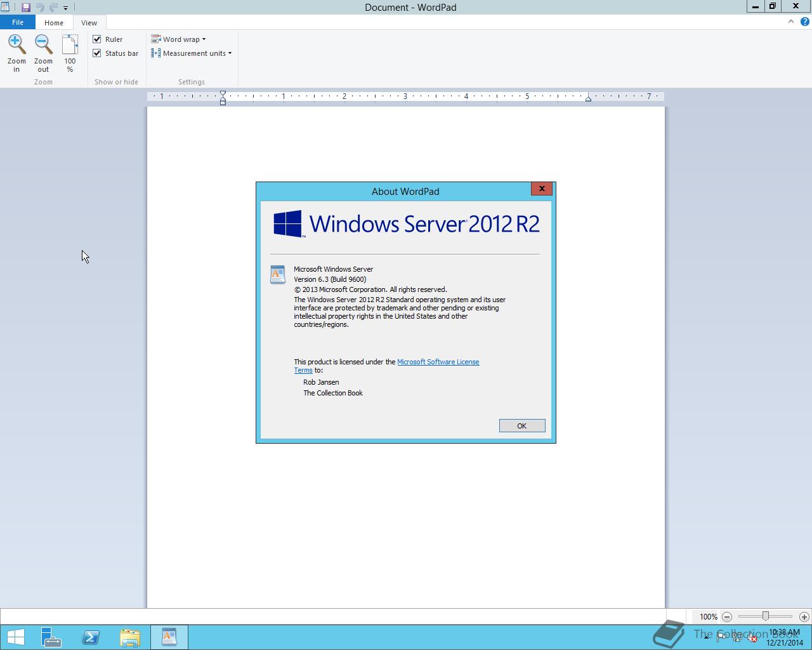Open the File menu tab

click(18, 22)
